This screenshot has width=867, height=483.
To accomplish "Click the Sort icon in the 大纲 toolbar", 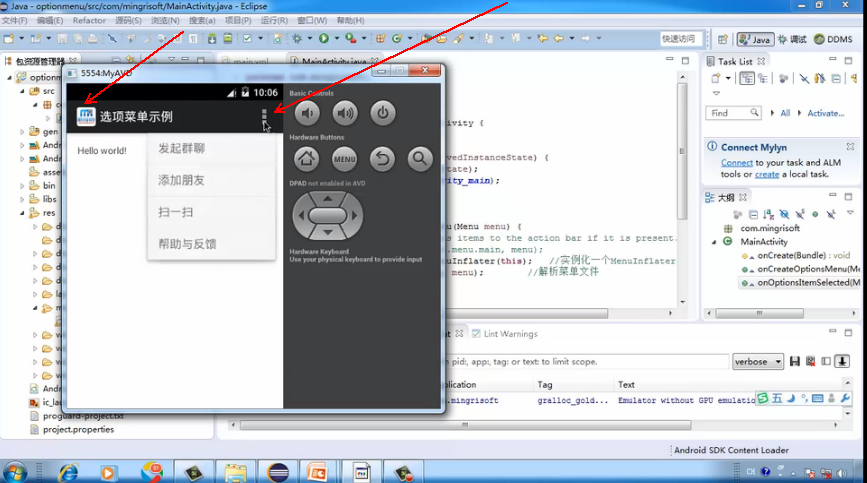I will click(x=769, y=214).
